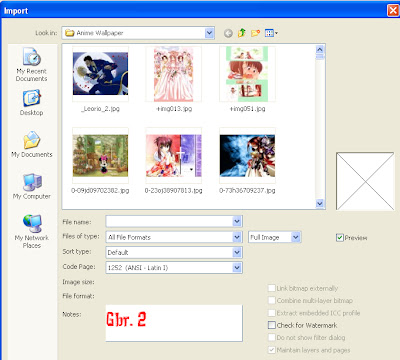This screenshot has height=360, width=400.
Task: Click the _Leorio_2.jpg file name
Action: 100,109
